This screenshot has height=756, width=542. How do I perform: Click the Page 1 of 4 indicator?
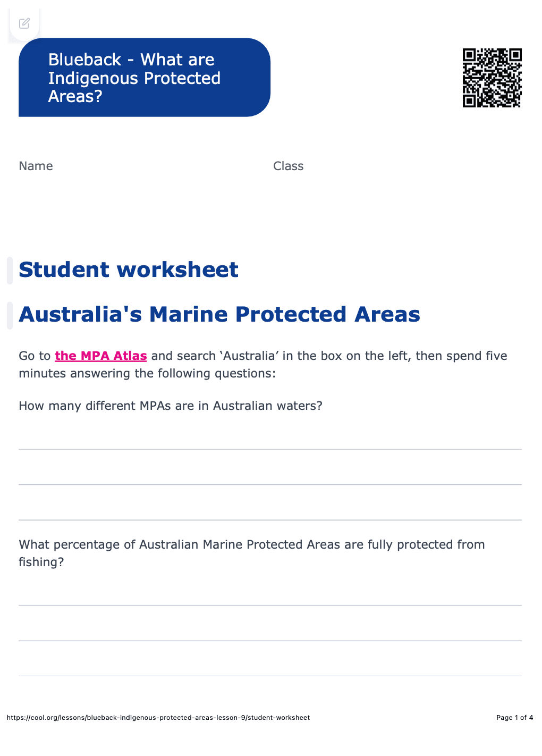point(514,718)
